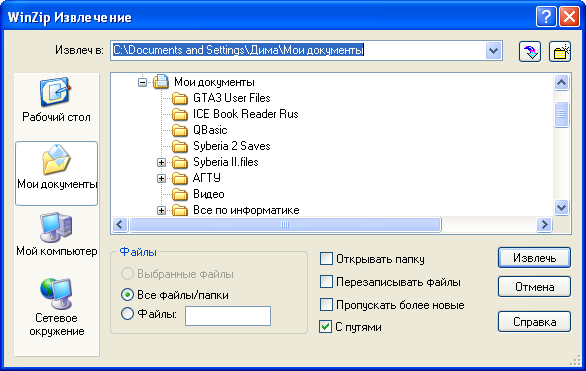Click the folder icon beside Все по информатике
Viewport: 586px width, 371px height.
[x=180, y=210]
